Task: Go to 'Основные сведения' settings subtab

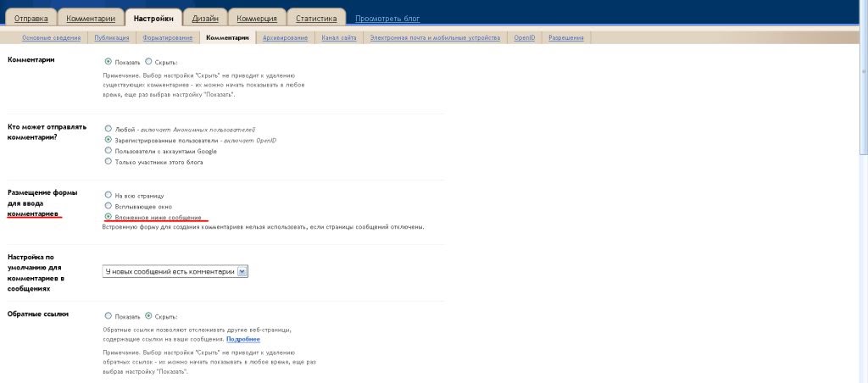Action: [52, 37]
